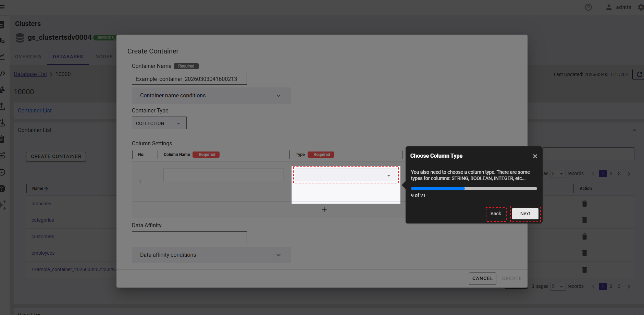This screenshot has width=644, height=315.
Task: Close the Choose Column Type tooltip
Action: click(x=535, y=156)
